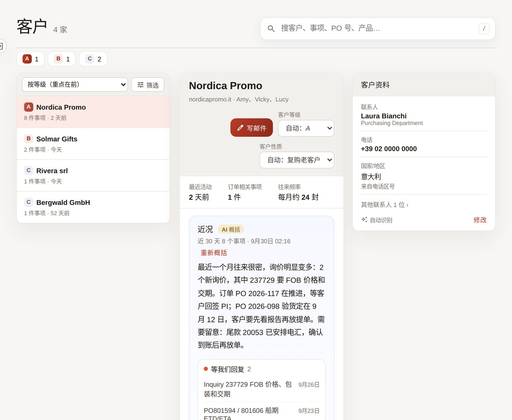Click the 意大利 country value
The height and width of the screenshot is (420, 512).
pos(371,177)
